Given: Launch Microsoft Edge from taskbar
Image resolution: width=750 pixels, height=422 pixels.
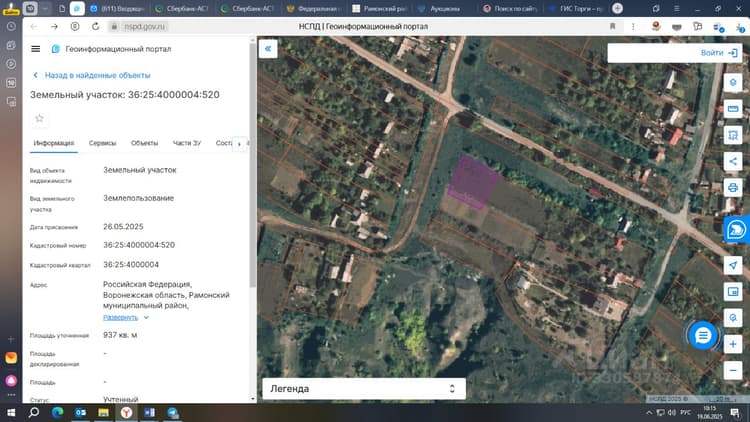Looking at the screenshot, I should [x=57, y=412].
